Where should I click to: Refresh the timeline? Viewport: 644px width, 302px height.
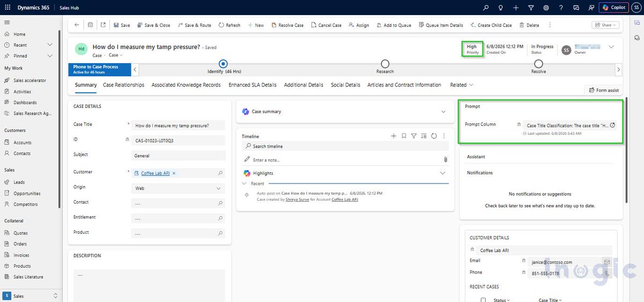click(434, 136)
